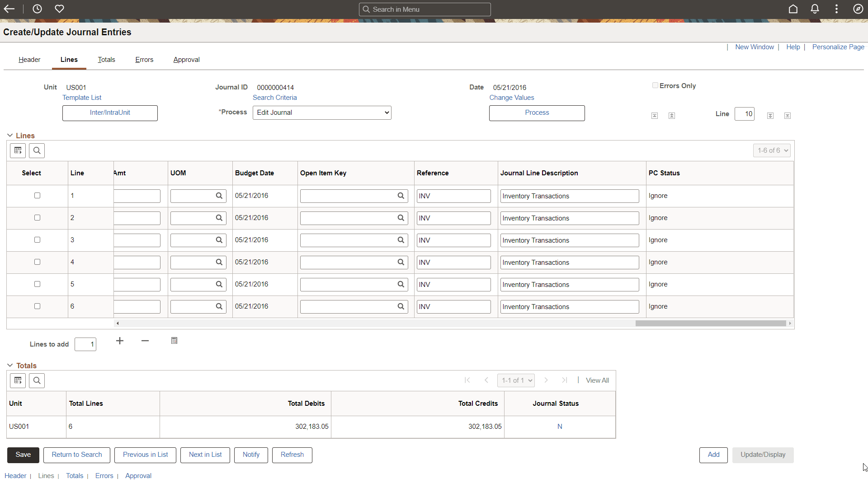Jump to first line scroll icon
The image size is (868, 488).
click(x=654, y=116)
